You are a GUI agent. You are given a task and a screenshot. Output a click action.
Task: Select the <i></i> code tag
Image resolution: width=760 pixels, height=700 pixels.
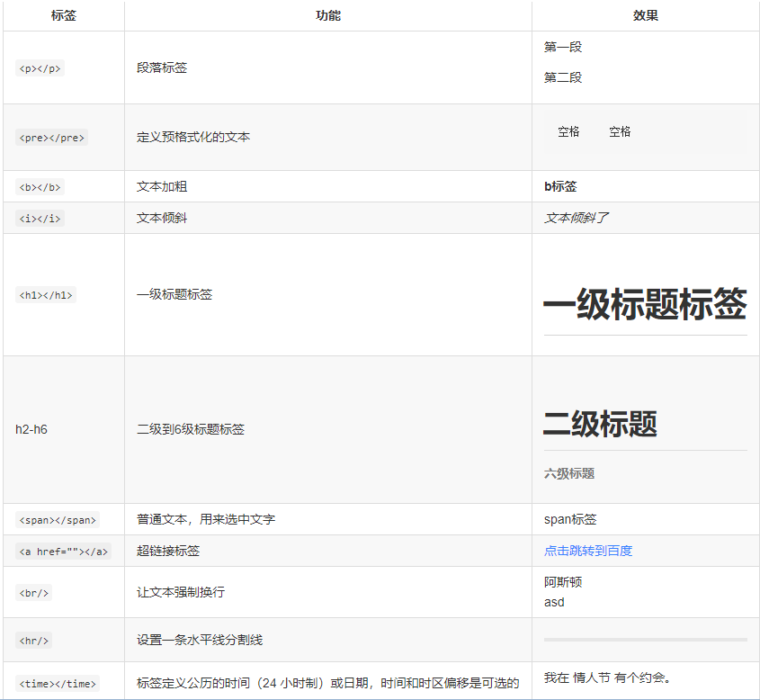tap(40, 219)
